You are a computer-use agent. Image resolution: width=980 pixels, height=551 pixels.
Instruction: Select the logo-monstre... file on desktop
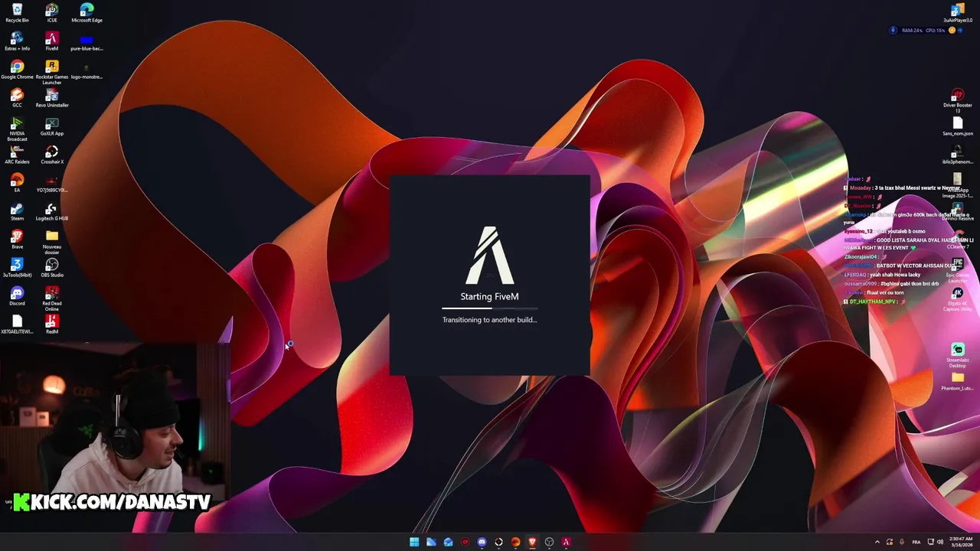click(87, 70)
